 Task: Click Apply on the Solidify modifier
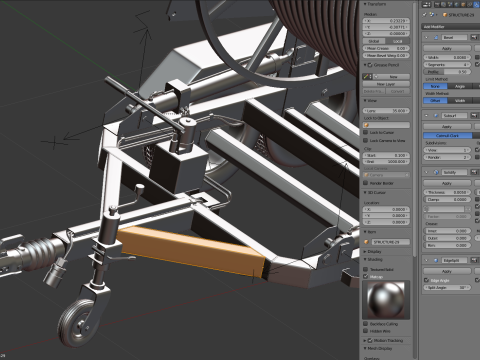tap(447, 183)
